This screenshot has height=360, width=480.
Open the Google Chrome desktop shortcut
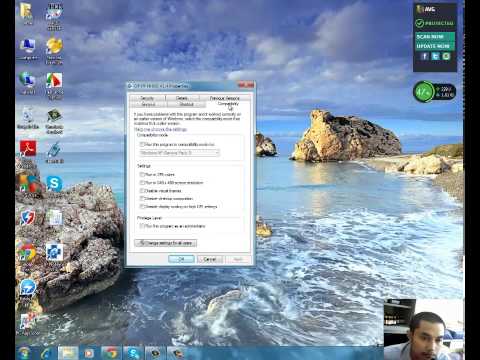[27, 253]
